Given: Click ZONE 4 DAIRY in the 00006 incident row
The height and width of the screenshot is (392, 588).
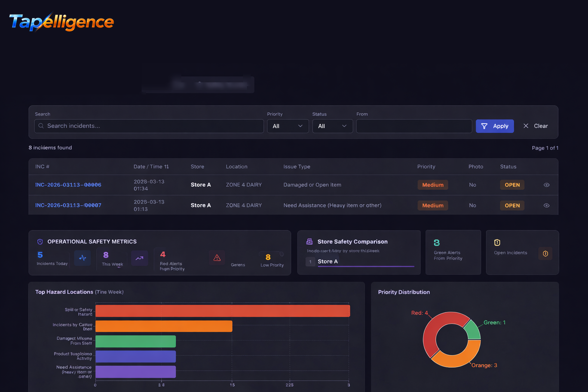Looking at the screenshot, I should click(244, 185).
